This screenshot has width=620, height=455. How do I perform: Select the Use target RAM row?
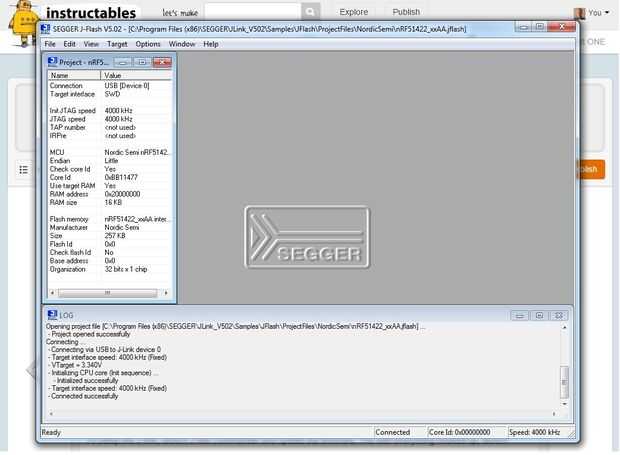(110, 186)
